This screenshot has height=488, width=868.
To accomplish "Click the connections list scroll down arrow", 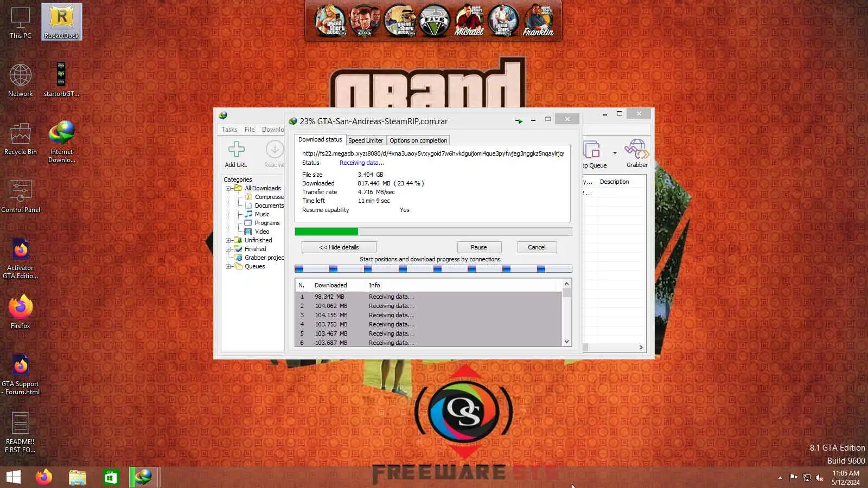I will (566, 342).
